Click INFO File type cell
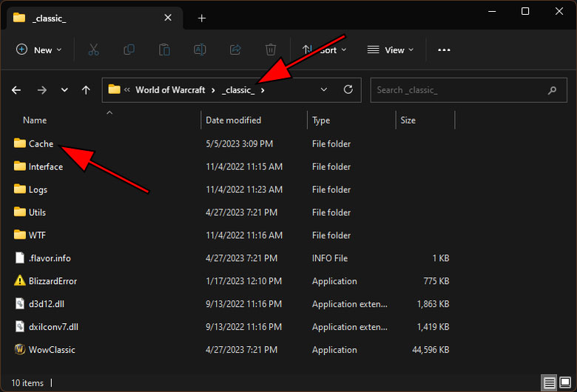 [x=330, y=258]
